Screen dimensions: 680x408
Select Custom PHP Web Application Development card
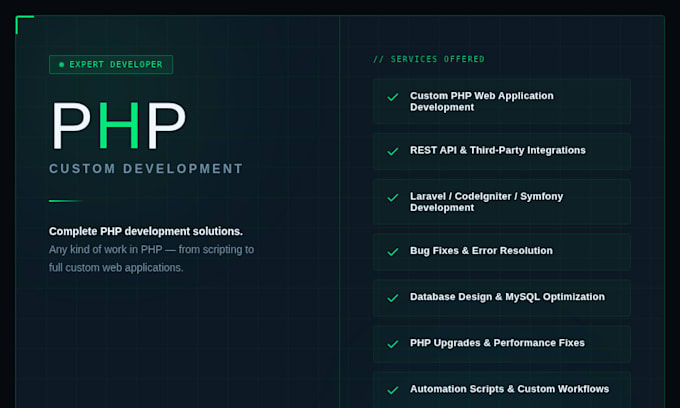pos(502,101)
